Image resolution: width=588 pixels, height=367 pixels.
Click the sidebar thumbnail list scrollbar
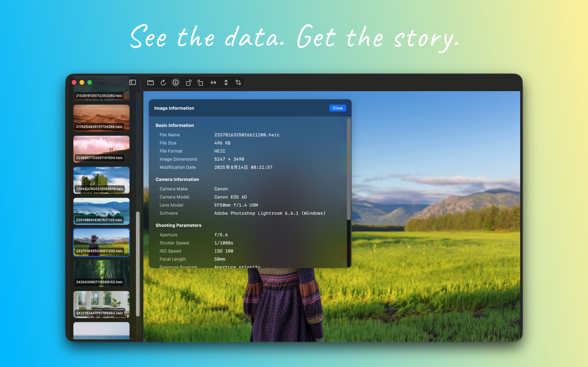(138, 264)
